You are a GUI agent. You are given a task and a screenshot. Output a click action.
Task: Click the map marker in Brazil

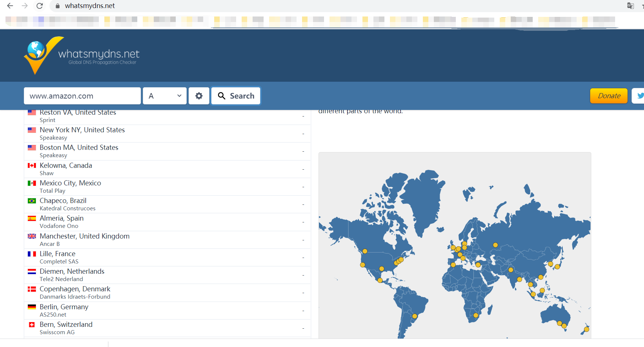[x=415, y=316]
